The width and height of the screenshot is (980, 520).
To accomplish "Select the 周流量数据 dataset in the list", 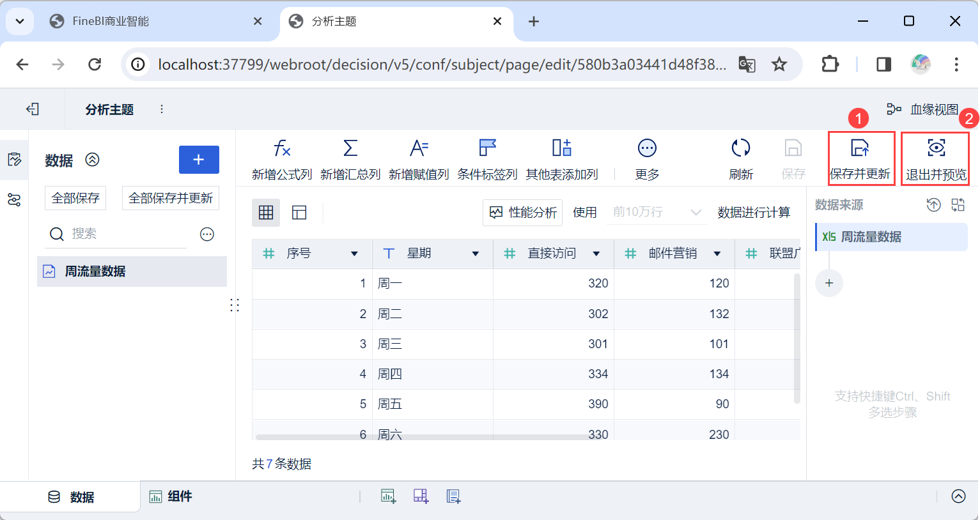I will (x=132, y=271).
